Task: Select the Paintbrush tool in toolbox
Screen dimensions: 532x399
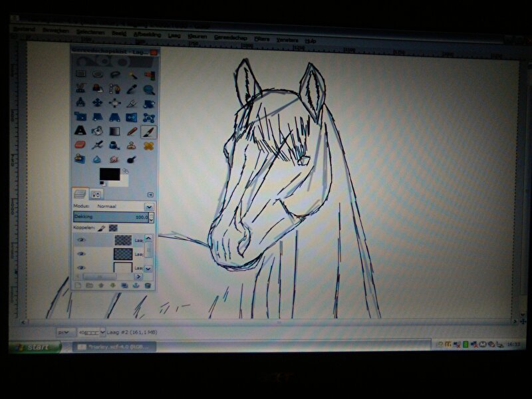Action: coord(149,130)
